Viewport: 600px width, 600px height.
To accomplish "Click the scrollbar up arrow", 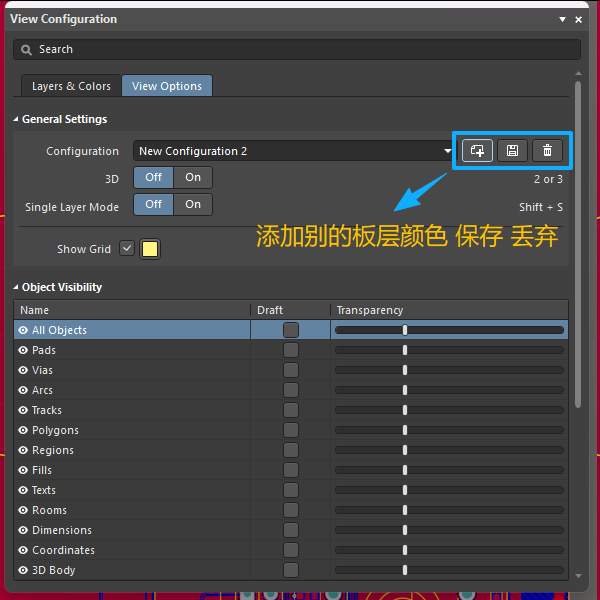I will point(578,73).
